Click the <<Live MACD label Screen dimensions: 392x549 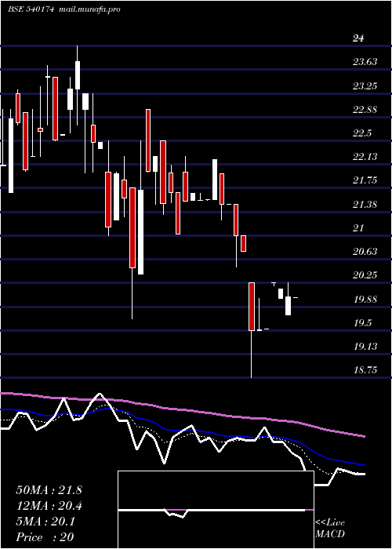pyautogui.click(x=330, y=529)
